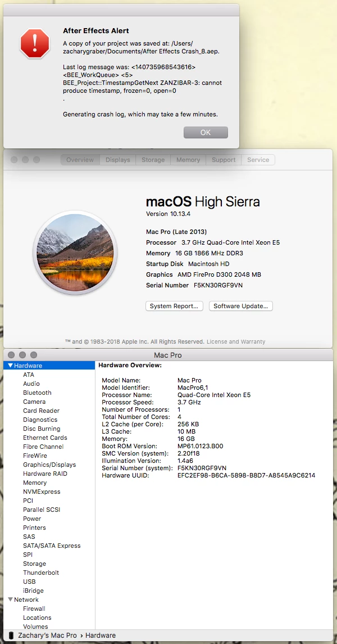The image size is (337, 644).
Task: Click the Mac Pro icon in the path bar
Action: 11,636
